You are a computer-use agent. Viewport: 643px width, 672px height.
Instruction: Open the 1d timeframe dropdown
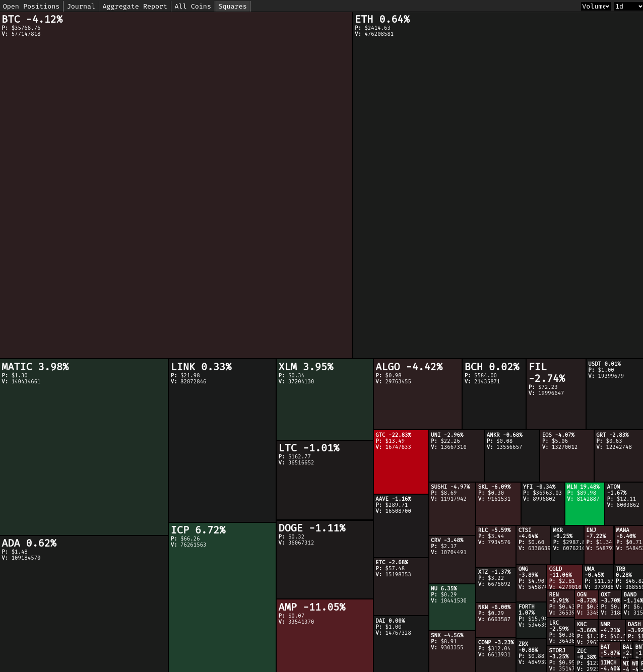[x=628, y=6]
